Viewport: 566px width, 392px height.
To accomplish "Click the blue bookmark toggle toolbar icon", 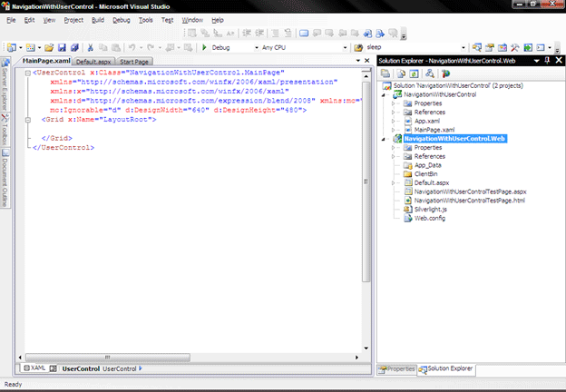I will point(304,34).
